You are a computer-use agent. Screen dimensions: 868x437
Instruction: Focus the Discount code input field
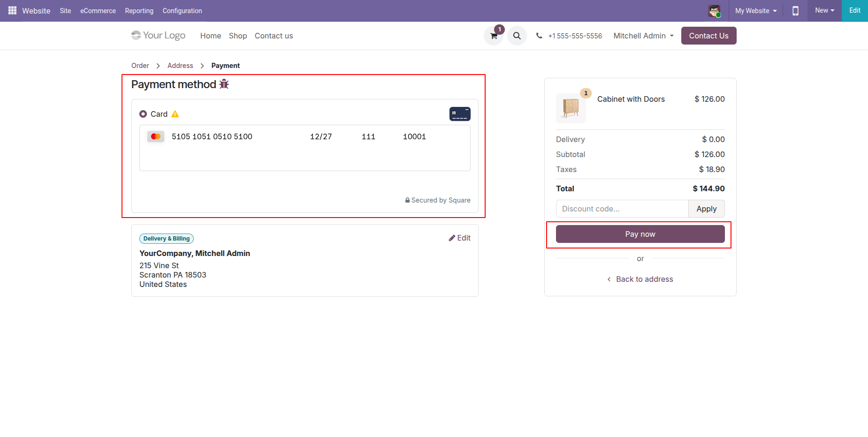tap(622, 209)
